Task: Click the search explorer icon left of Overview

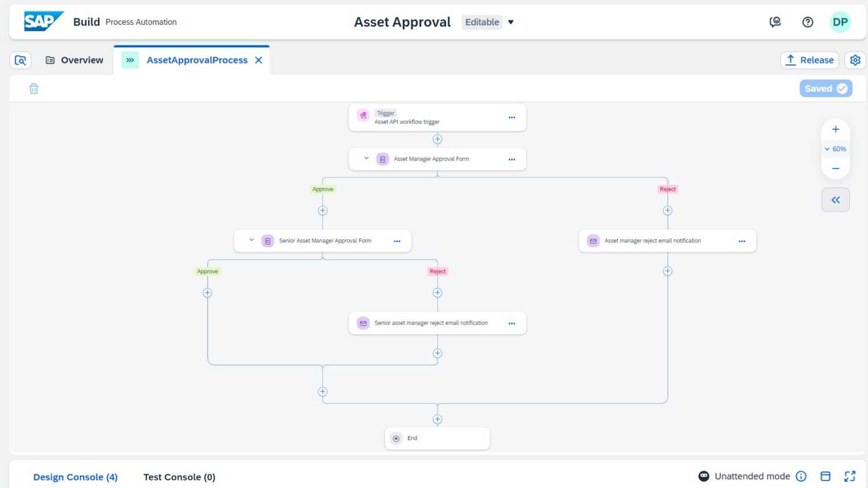Action: (20, 60)
